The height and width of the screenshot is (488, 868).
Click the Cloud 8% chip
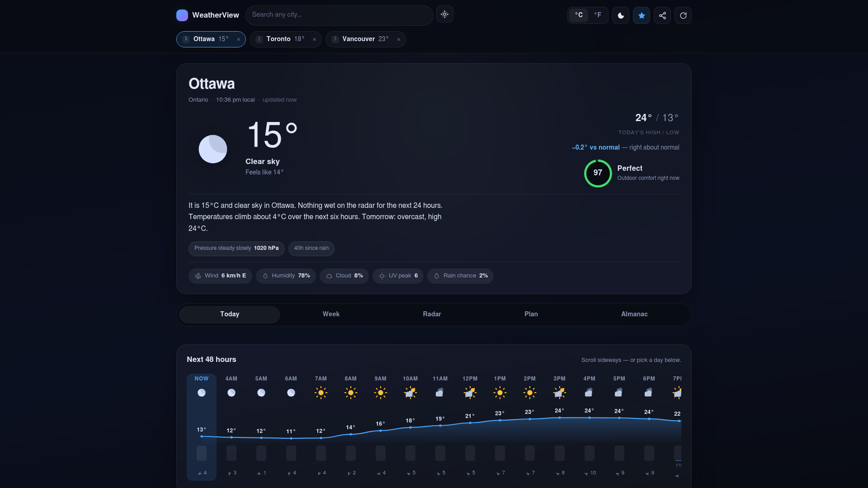[344, 276]
